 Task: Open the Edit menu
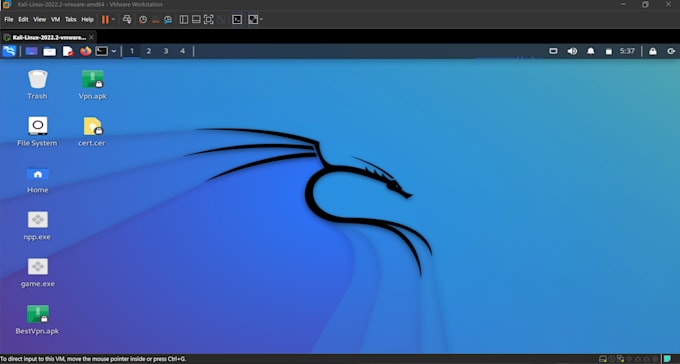23,20
